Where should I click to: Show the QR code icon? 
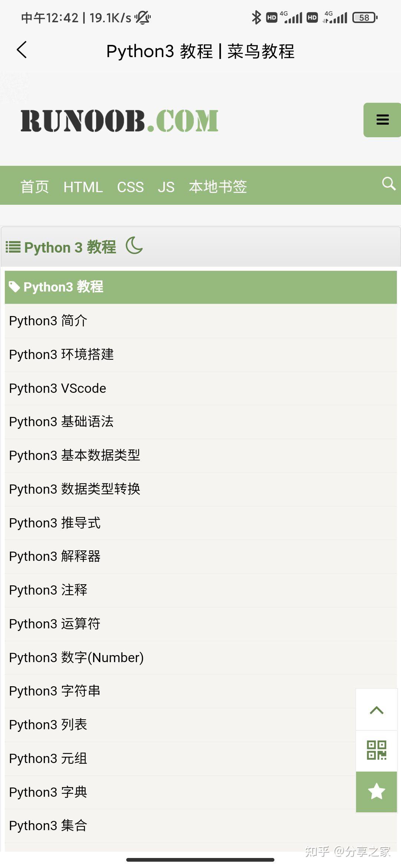(376, 750)
